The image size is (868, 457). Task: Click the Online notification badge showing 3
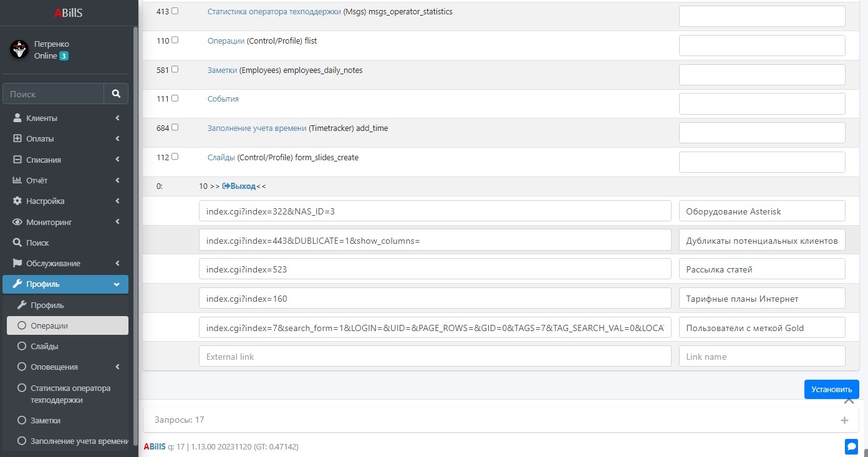pyautogui.click(x=64, y=56)
